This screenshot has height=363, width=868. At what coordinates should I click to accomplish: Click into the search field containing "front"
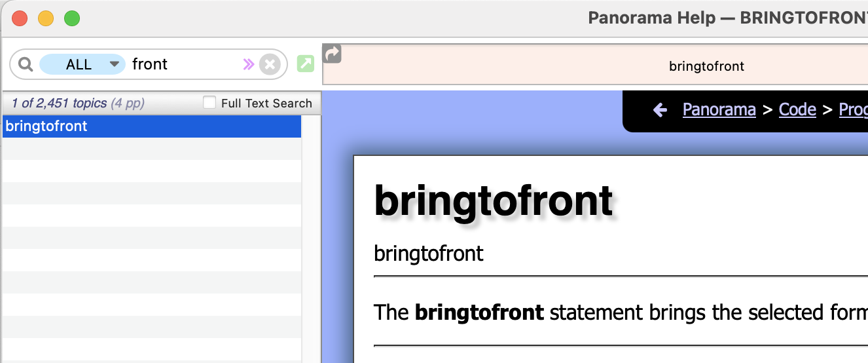183,64
